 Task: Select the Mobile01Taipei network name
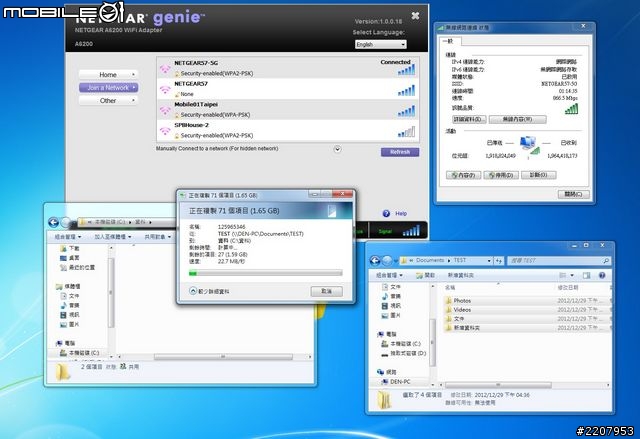196,104
